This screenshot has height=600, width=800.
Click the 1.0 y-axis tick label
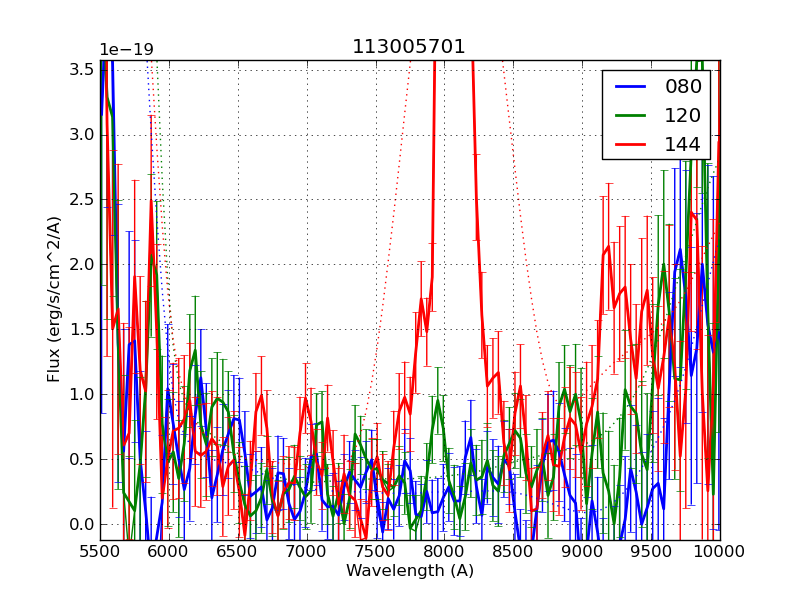[82, 394]
